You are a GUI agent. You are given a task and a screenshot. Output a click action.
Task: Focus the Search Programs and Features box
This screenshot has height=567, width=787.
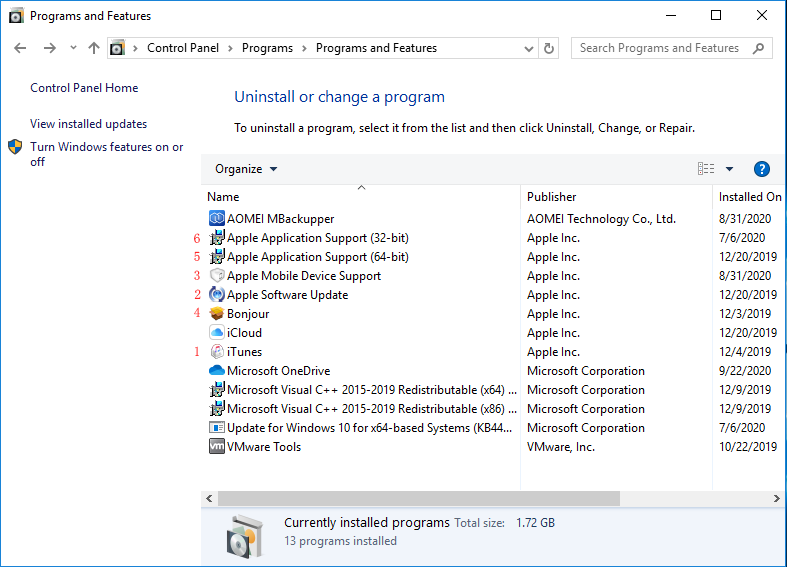[x=660, y=48]
